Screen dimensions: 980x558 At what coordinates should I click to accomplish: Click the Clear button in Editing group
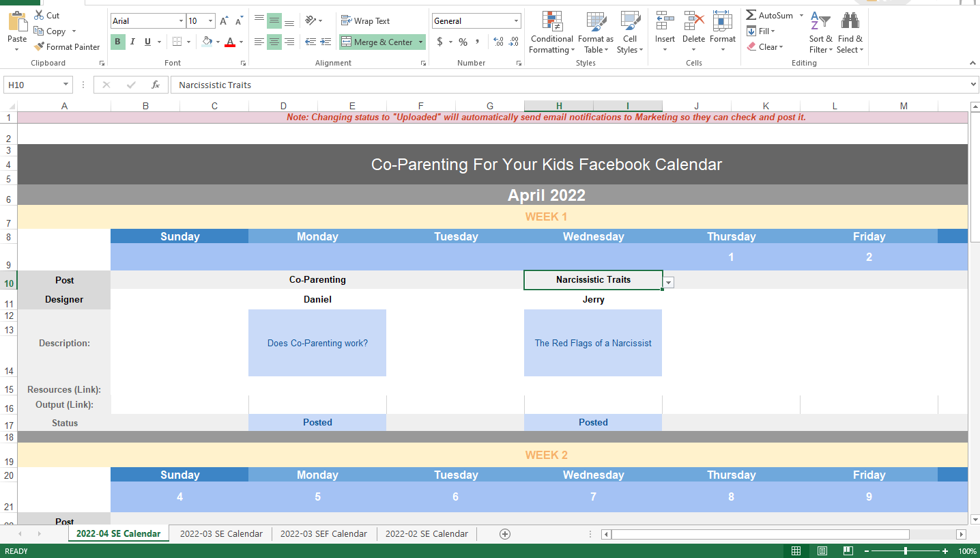765,47
